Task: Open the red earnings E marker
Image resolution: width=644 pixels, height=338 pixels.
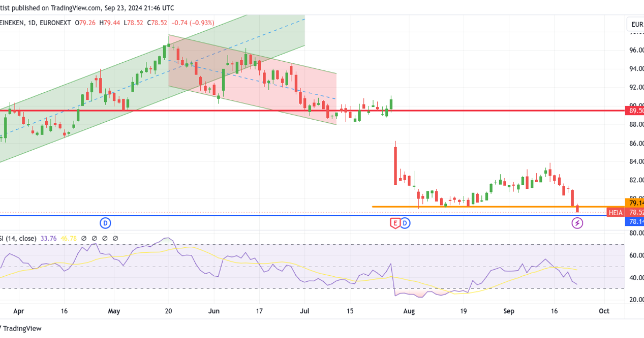Action: tap(395, 223)
